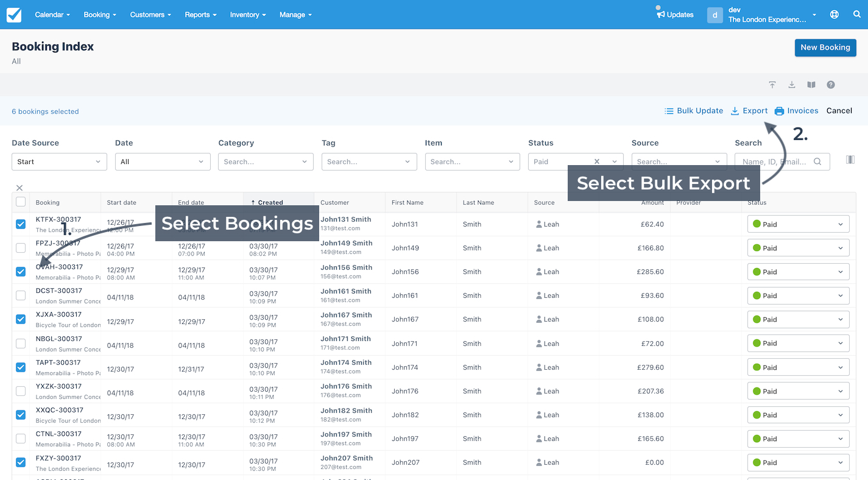The width and height of the screenshot is (868, 480).
Task: Open status dropdown for John156 row
Action: tap(799, 272)
